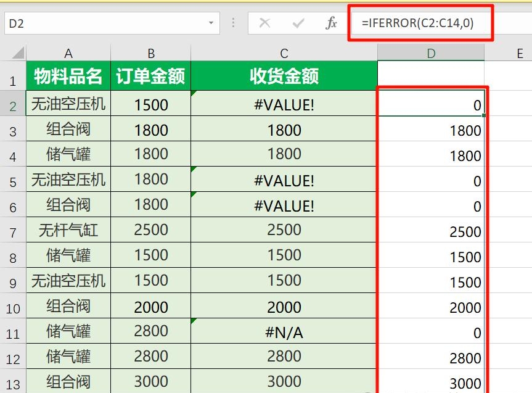
Task: Click cell D11 showing 0
Action: (x=431, y=331)
